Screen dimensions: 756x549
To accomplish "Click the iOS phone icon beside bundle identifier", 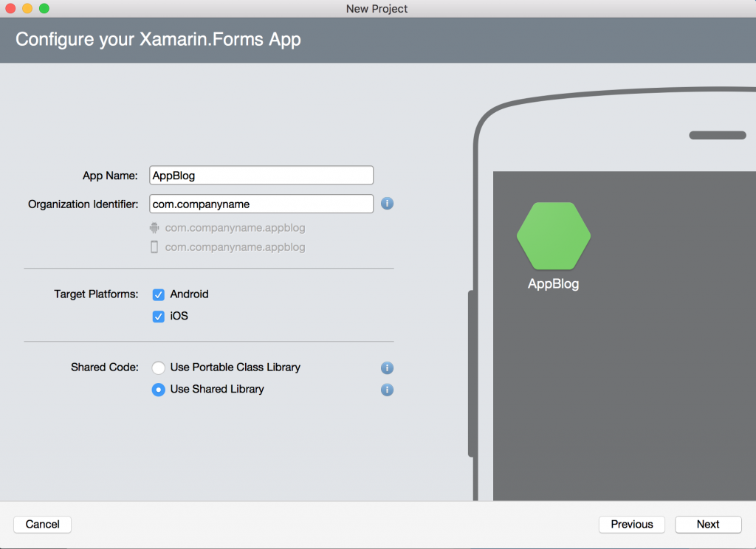I will (154, 246).
